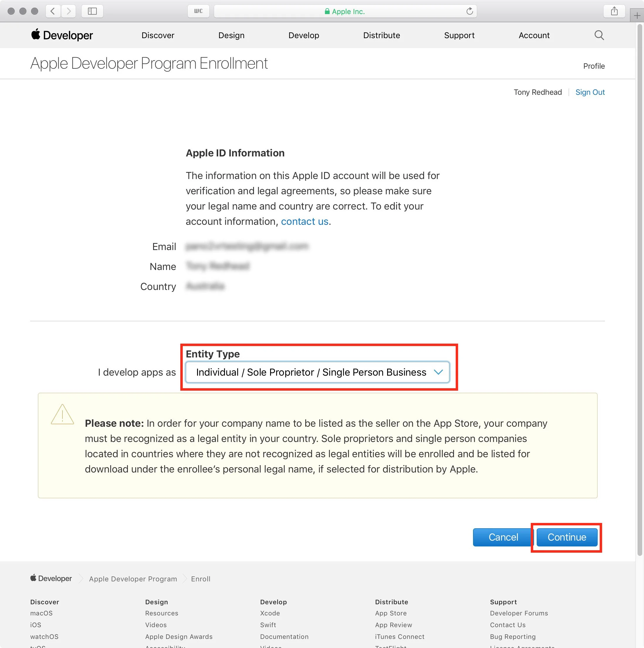Click the green lock icon in address bar
This screenshot has height=648, width=644.
coord(327,11)
